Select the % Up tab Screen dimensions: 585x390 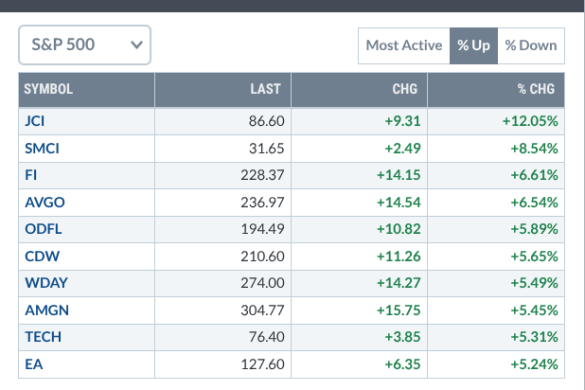coord(474,46)
